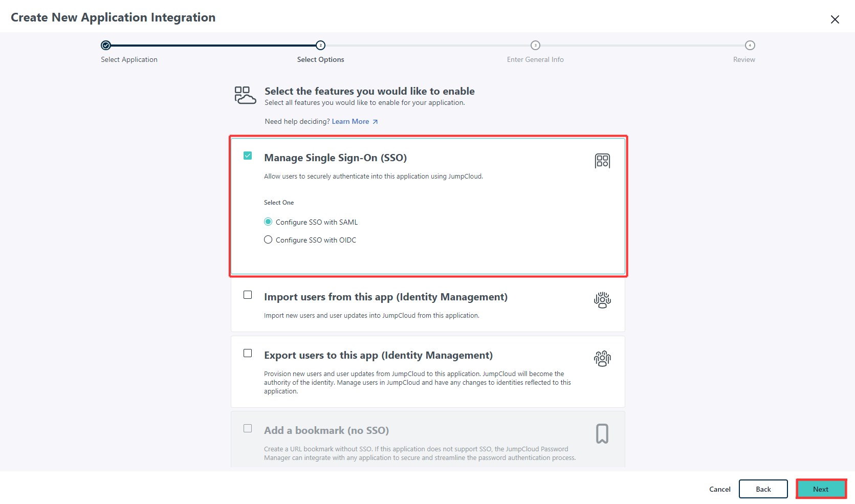This screenshot has height=504, width=855.
Task: Select Configure SSO with SAML radio
Action: [268, 222]
